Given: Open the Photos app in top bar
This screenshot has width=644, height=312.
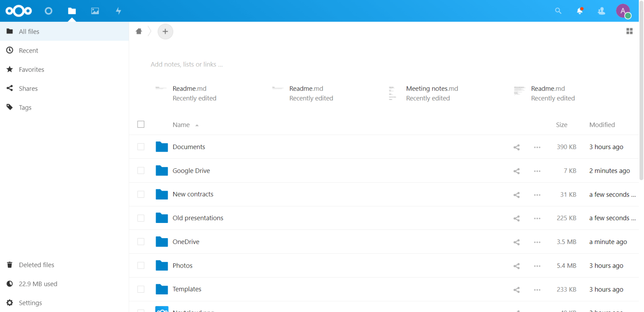Looking at the screenshot, I should 95,11.
